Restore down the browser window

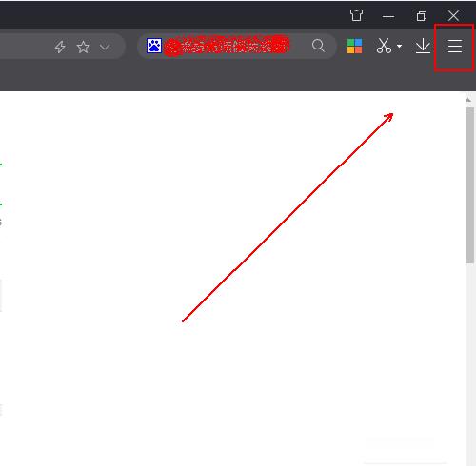[422, 16]
